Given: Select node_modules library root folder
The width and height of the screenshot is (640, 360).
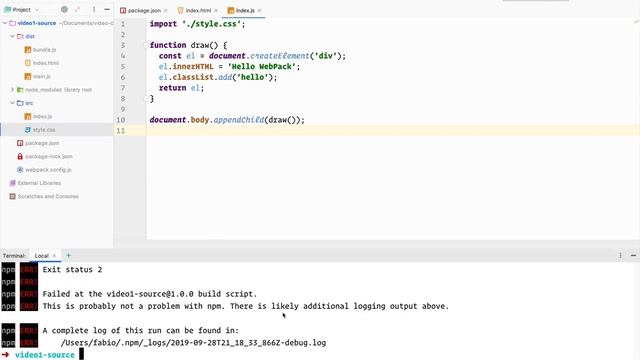Looking at the screenshot, I should point(58,90).
